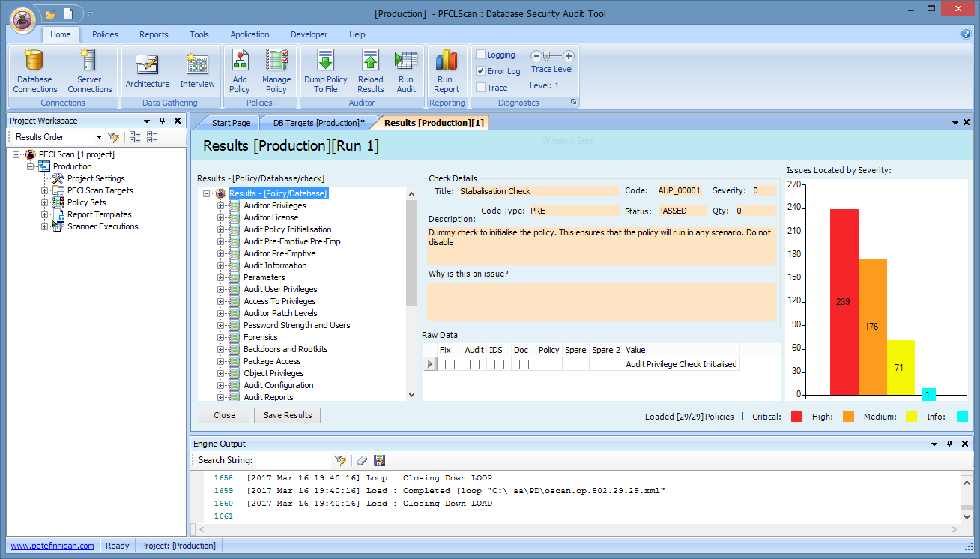This screenshot has width=980, height=559.
Task: Increase trace level with plus button
Action: (x=569, y=56)
